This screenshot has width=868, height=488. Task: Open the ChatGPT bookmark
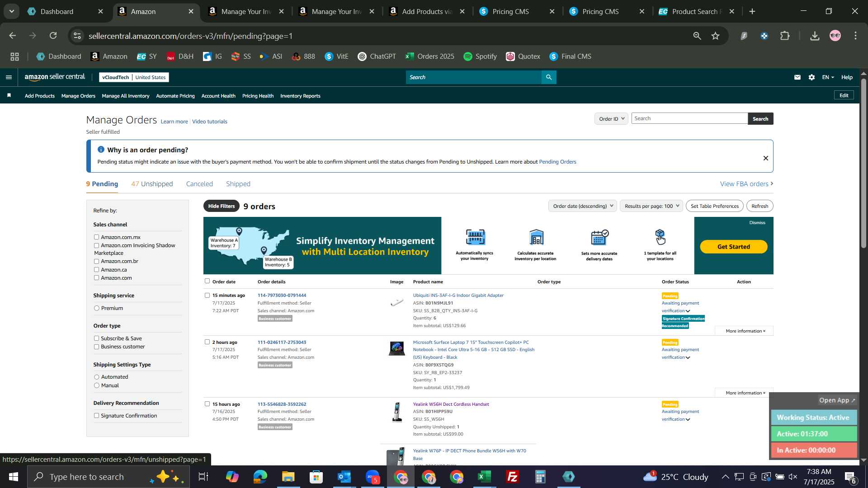tap(377, 56)
